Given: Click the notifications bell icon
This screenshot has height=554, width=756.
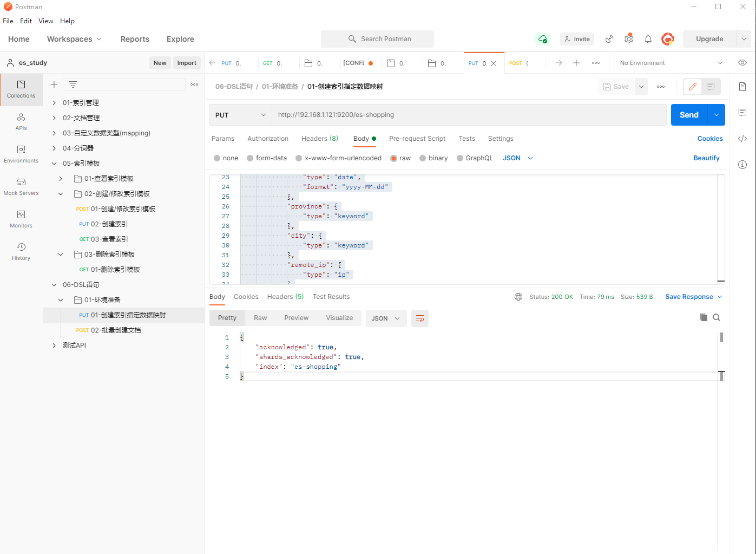Looking at the screenshot, I should tap(648, 39).
